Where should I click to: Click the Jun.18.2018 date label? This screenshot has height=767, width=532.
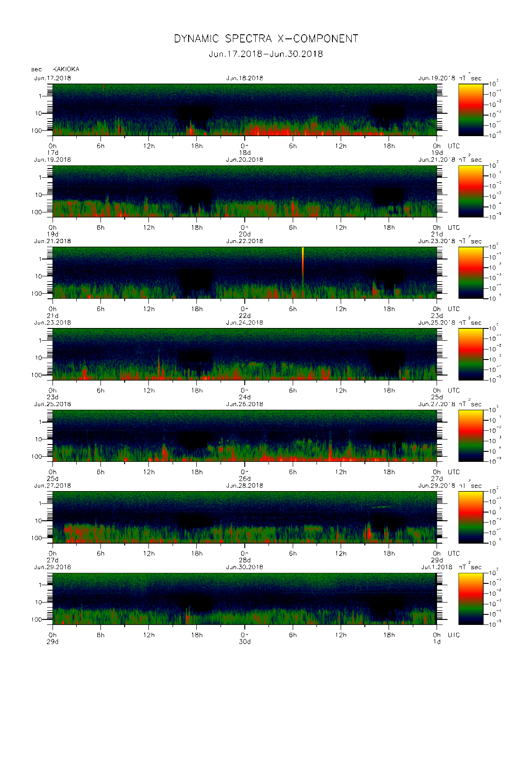click(x=245, y=78)
